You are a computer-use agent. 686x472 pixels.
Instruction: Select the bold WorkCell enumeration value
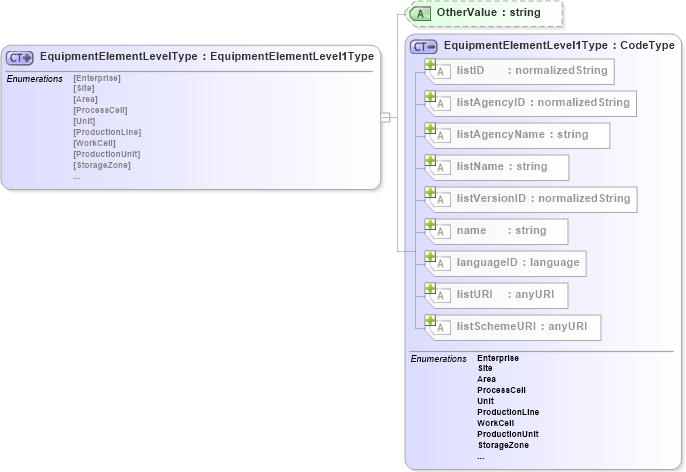point(496,423)
